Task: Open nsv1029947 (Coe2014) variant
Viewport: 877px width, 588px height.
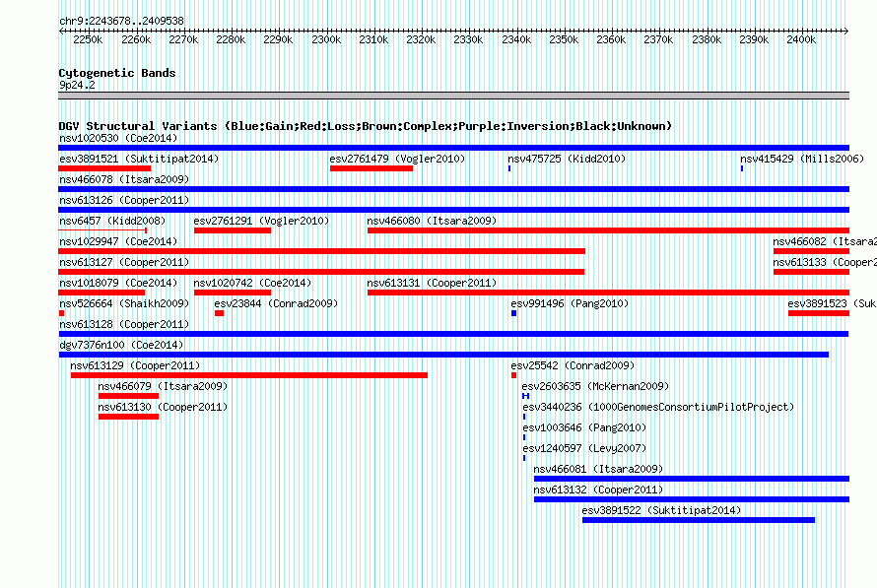Action: [118, 241]
